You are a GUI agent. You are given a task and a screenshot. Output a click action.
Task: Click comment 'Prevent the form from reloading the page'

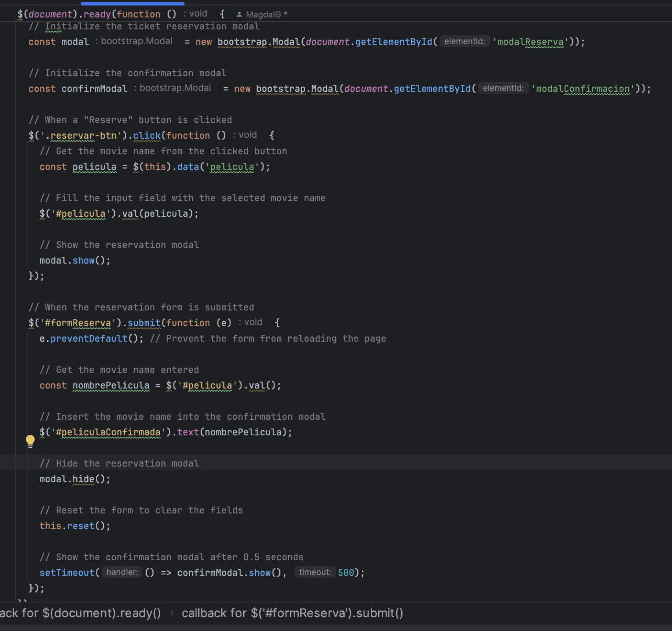point(268,338)
